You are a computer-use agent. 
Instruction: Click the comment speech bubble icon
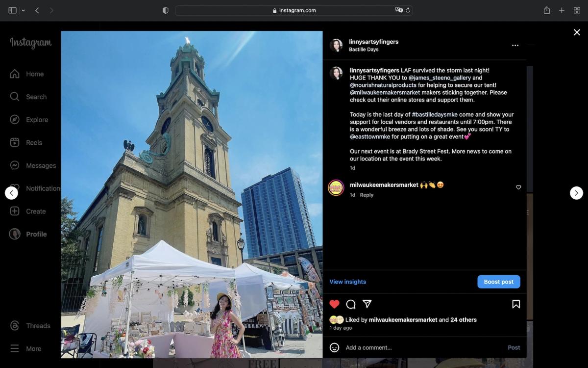(x=351, y=304)
